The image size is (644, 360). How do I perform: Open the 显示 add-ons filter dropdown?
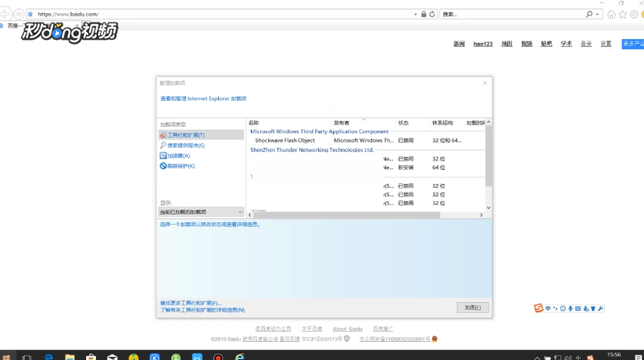pyautogui.click(x=201, y=212)
